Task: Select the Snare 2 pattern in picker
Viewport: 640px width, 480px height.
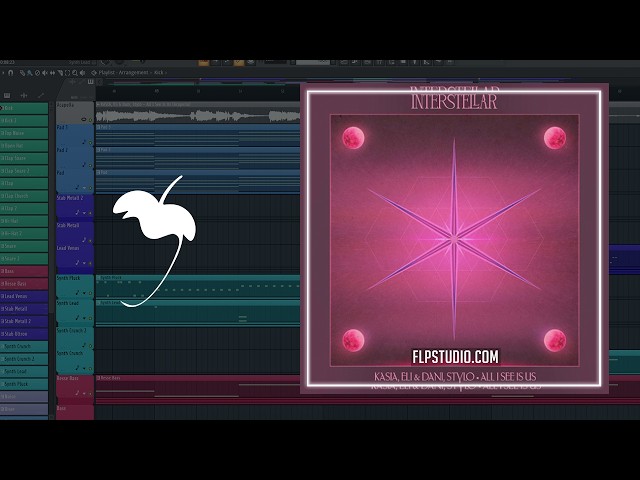Action: coord(24,259)
